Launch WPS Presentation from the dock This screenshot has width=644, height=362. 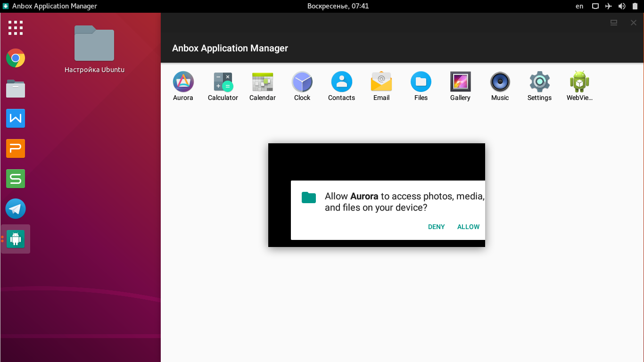click(16, 148)
